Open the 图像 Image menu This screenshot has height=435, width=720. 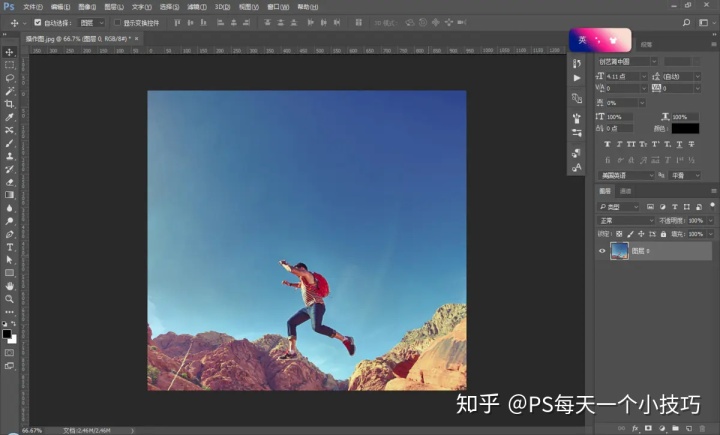87,7
